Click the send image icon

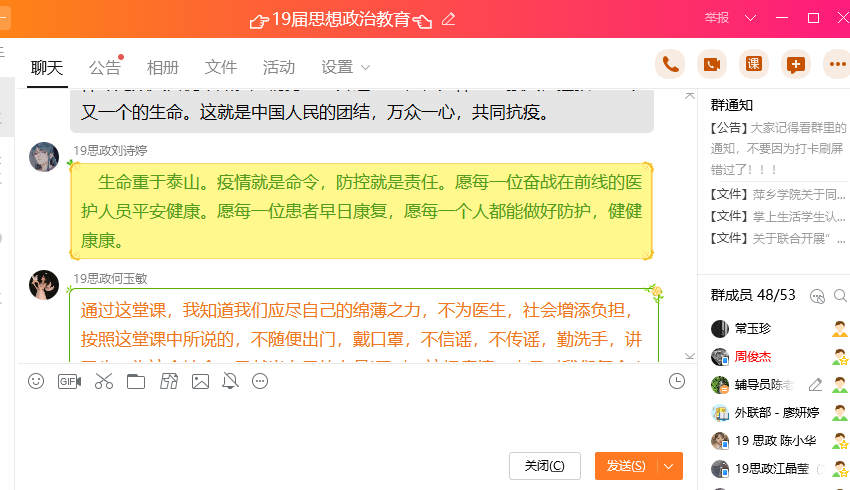[x=200, y=381]
